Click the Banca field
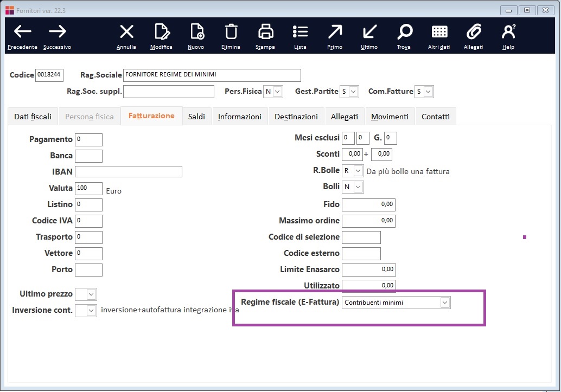 tap(89, 156)
